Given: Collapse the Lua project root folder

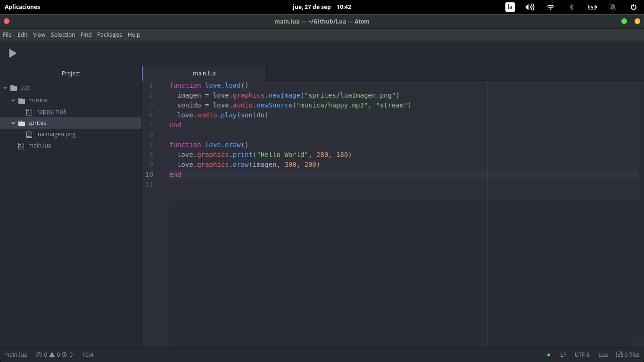Looking at the screenshot, I should point(5,87).
